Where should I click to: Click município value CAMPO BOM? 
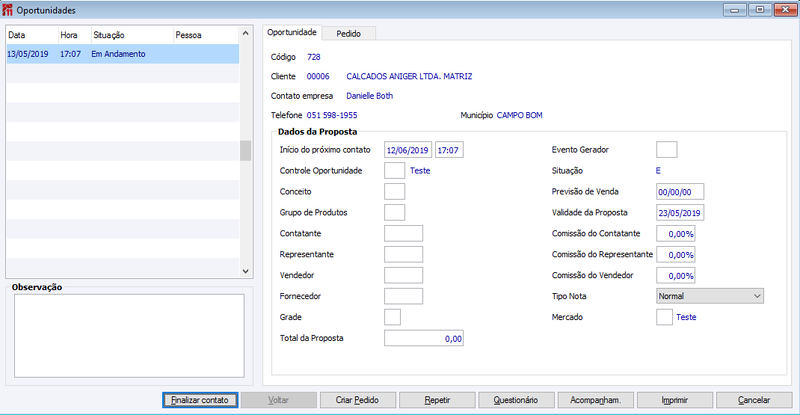click(519, 115)
